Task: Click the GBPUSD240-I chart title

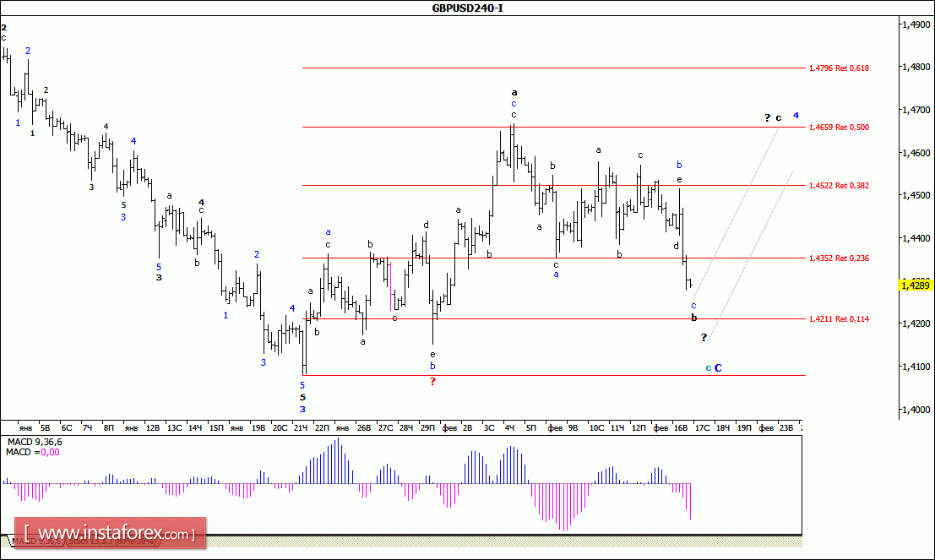Action: pyautogui.click(x=468, y=8)
